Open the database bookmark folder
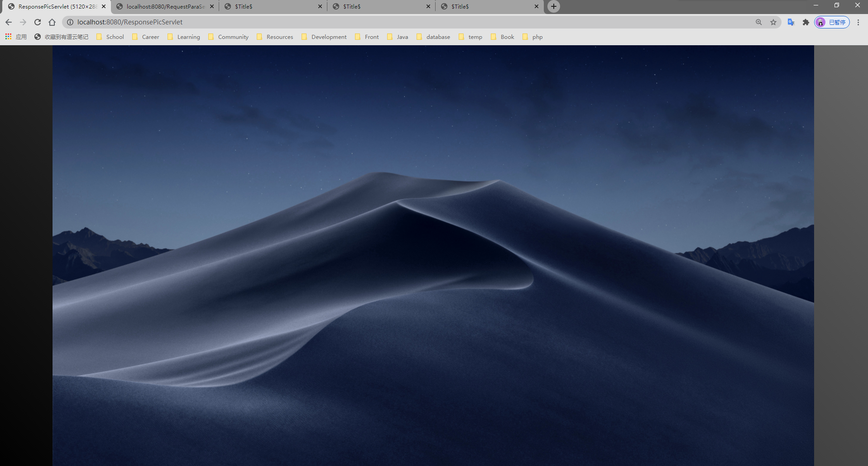This screenshot has height=466, width=868. [x=433, y=37]
